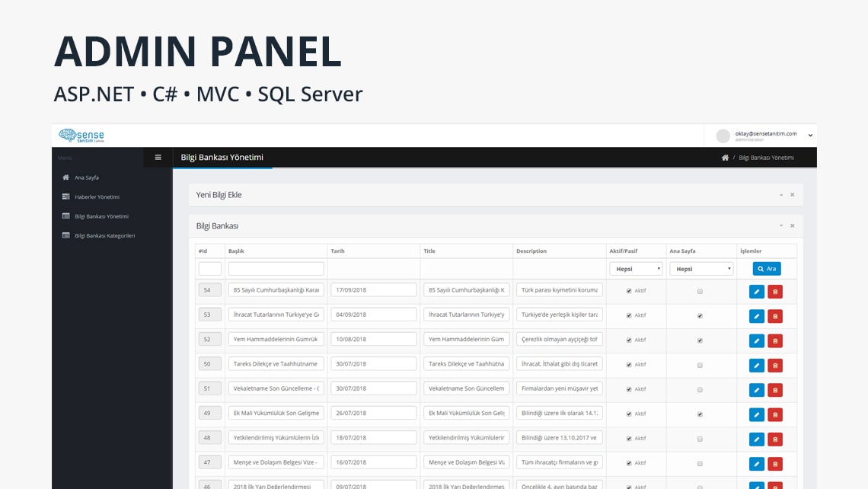
Task: Click red delete trash for row 53
Action: [x=775, y=315]
